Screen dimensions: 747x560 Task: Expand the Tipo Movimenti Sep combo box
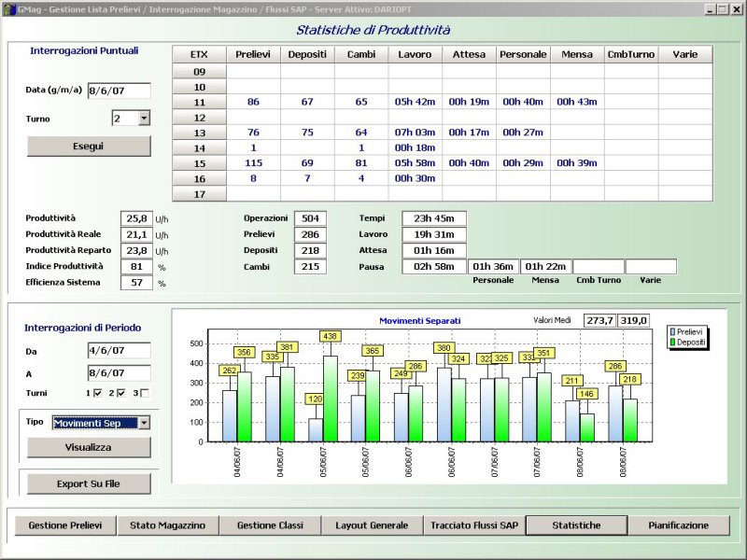143,423
